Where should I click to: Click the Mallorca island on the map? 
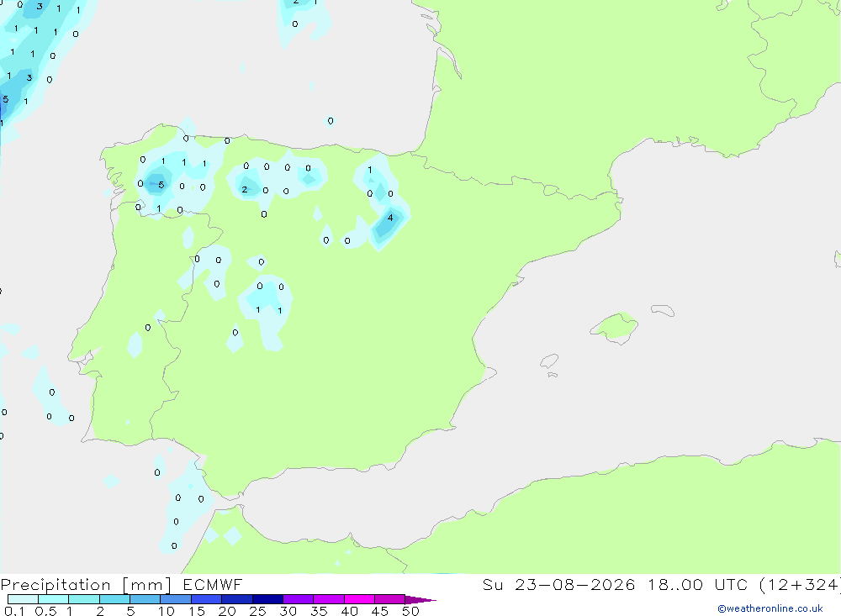point(615,327)
